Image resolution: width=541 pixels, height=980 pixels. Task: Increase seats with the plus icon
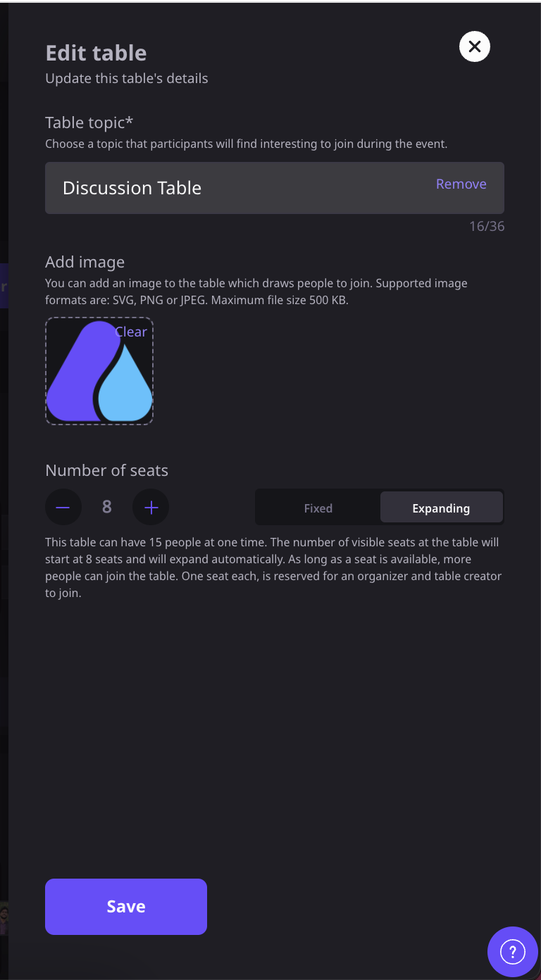tap(151, 507)
